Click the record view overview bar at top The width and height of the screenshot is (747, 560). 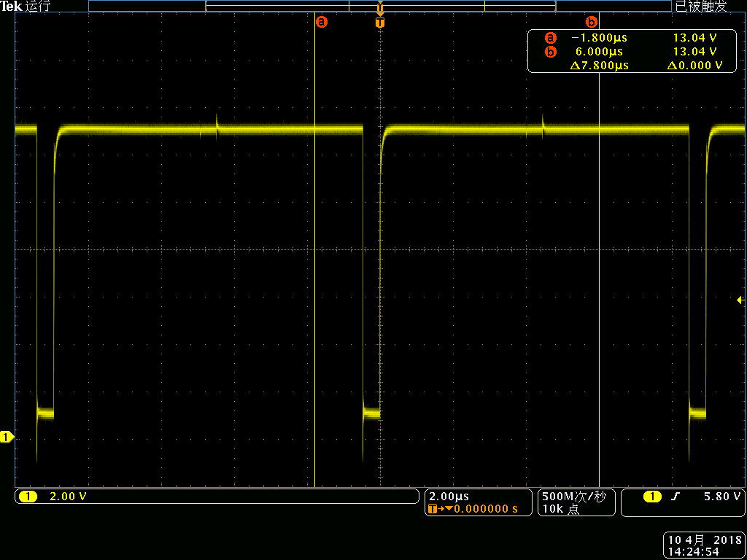click(x=380, y=6)
